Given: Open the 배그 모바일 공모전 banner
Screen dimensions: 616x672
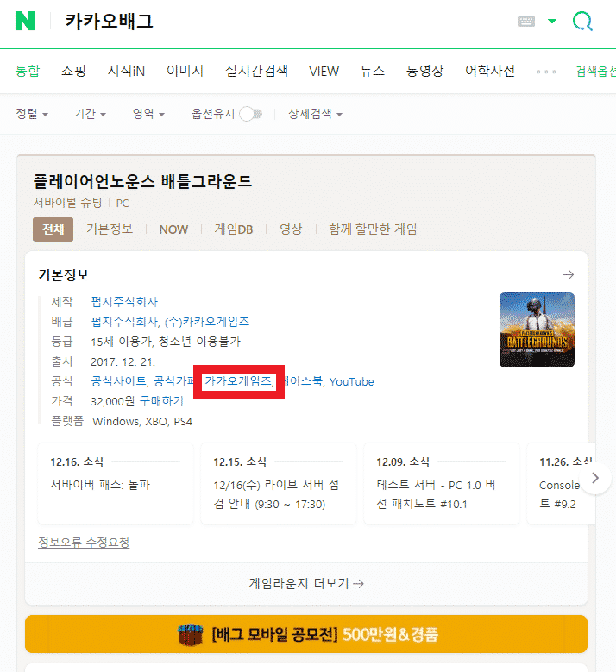Looking at the screenshot, I should coord(306,634).
